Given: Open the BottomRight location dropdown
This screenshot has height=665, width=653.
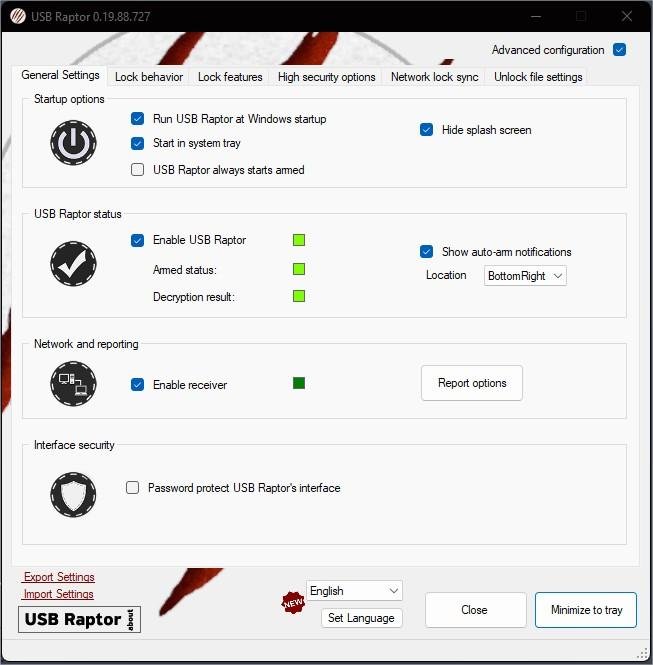Looking at the screenshot, I should coord(525,276).
